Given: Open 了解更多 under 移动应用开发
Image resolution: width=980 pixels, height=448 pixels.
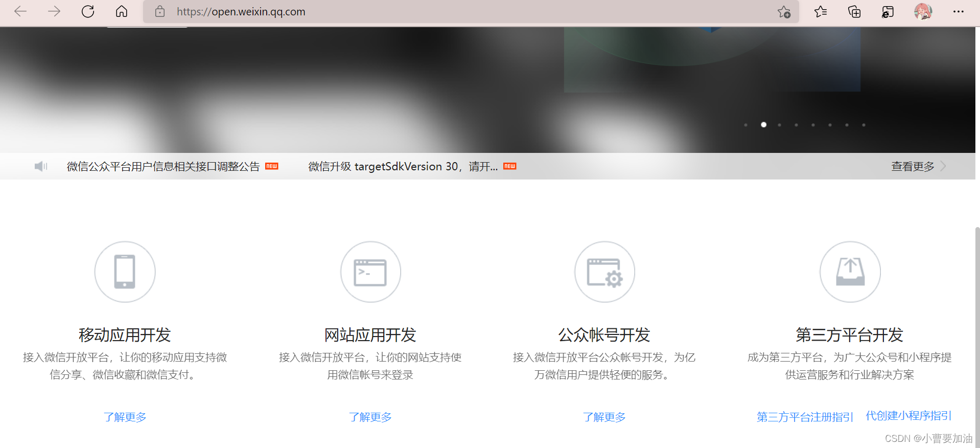Looking at the screenshot, I should [125, 417].
